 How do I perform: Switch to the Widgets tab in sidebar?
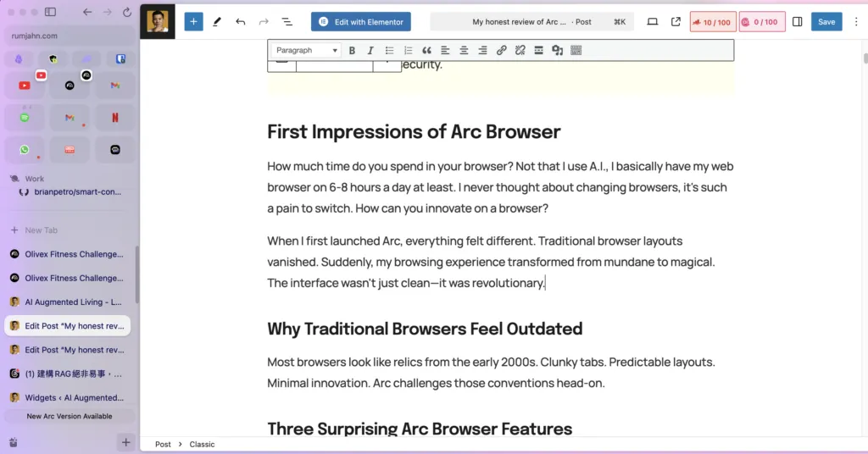click(68, 397)
